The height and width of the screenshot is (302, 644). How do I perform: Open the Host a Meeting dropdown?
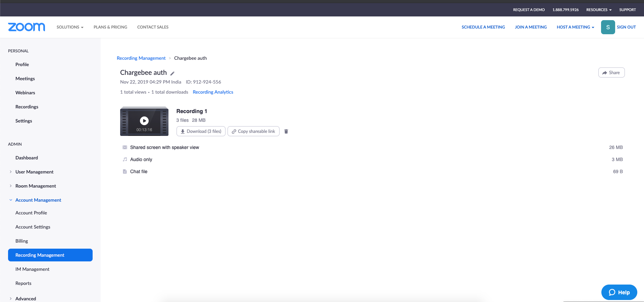tap(576, 27)
